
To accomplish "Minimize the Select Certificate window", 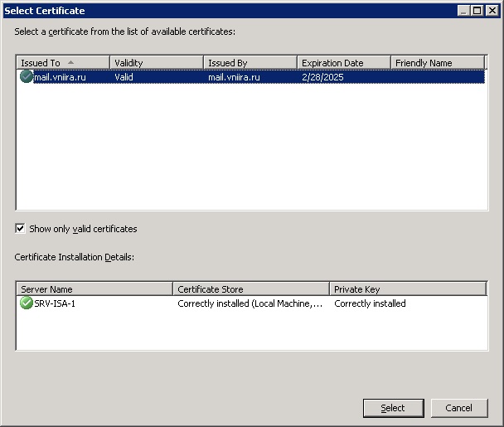I will tap(463, 11).
